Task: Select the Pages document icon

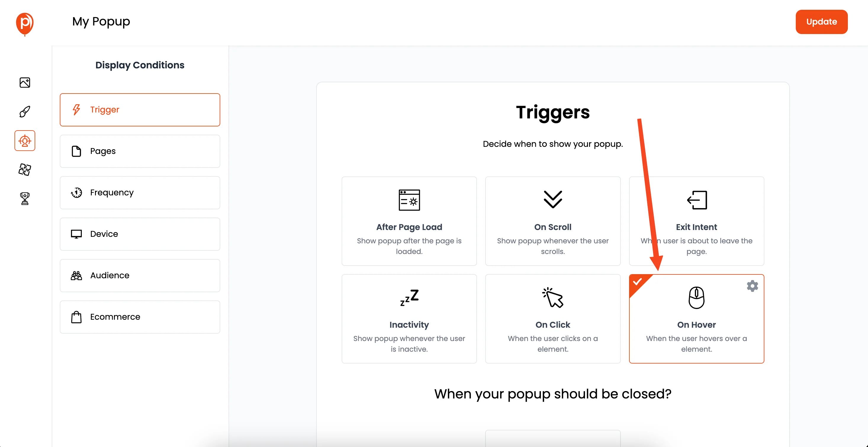Action: (x=76, y=151)
